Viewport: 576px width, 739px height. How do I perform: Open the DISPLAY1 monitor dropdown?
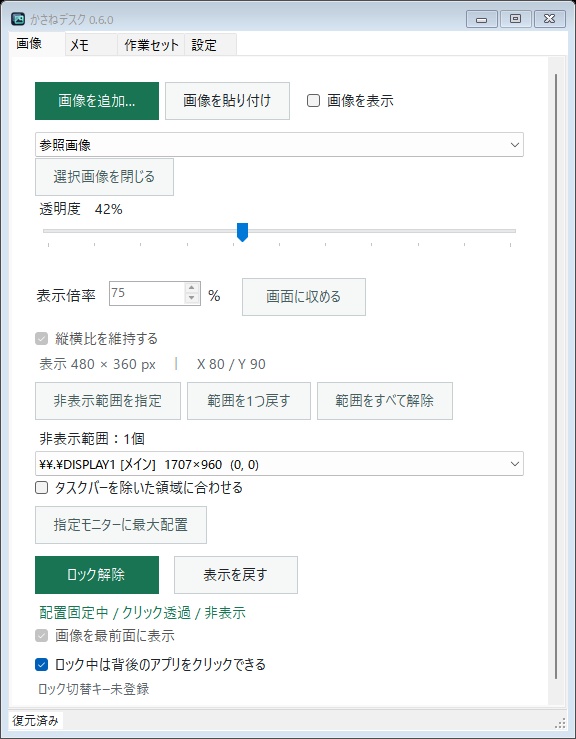click(279, 464)
